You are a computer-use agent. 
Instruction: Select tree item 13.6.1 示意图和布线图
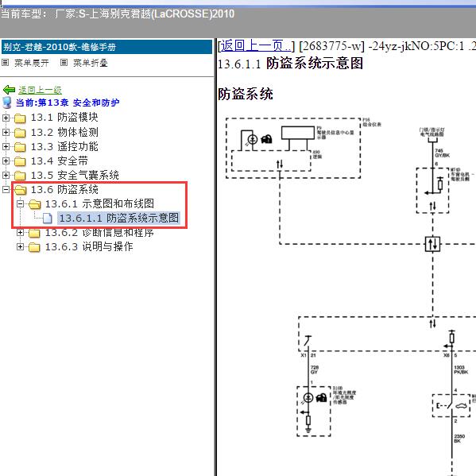[x=99, y=203]
